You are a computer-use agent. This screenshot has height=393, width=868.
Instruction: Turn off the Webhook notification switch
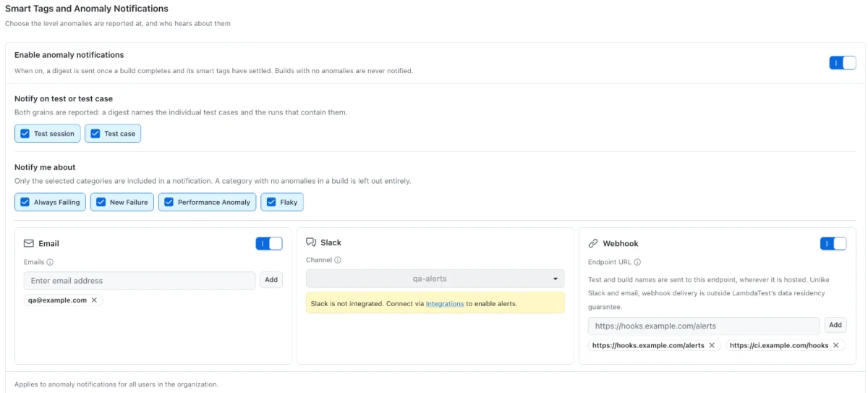[x=833, y=243]
